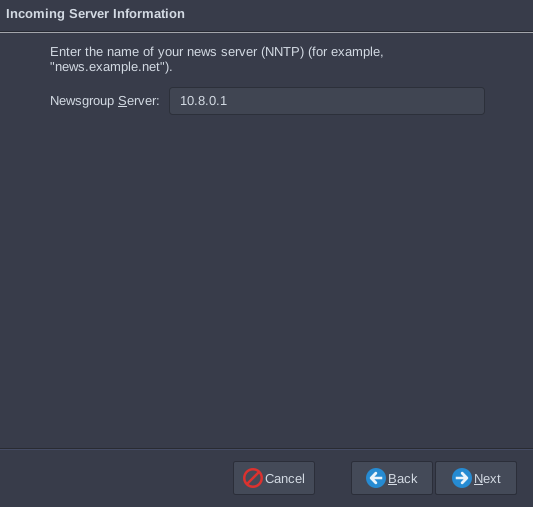The width and height of the screenshot is (533, 507).
Task: Click the separator line above the buttons
Action: 266,449
